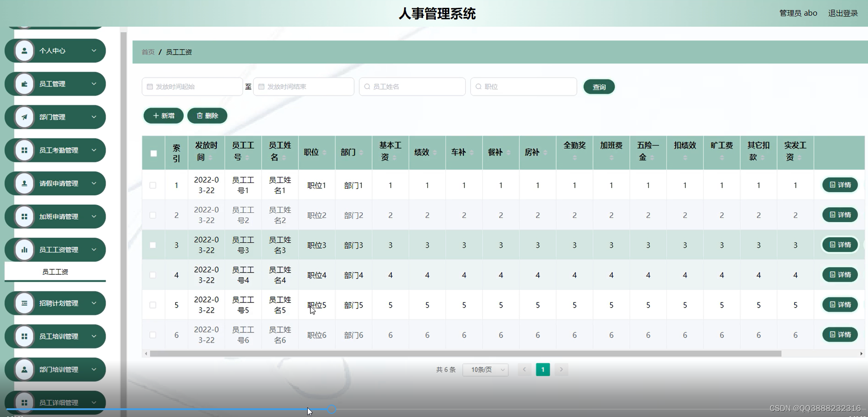Click the search icon in 职位 field

[x=479, y=86]
